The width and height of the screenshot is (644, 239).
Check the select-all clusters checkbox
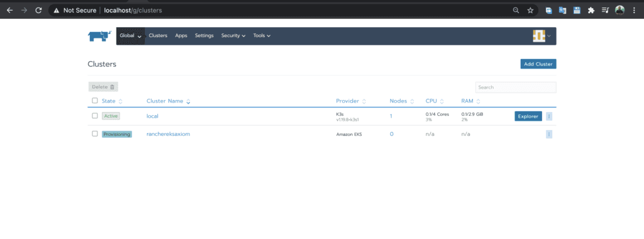click(x=95, y=101)
